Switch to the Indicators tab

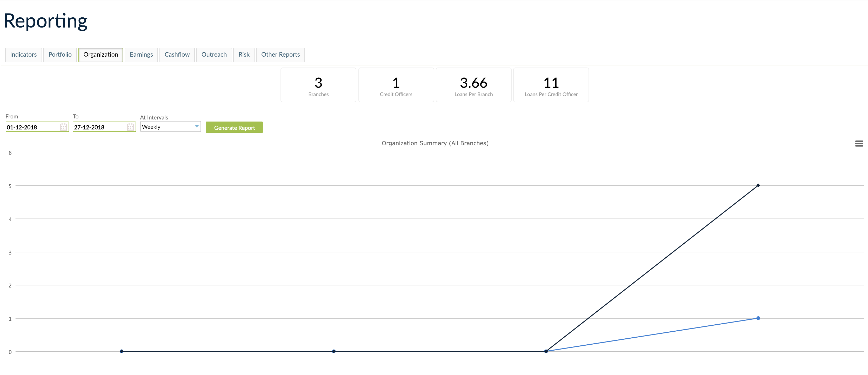click(23, 55)
